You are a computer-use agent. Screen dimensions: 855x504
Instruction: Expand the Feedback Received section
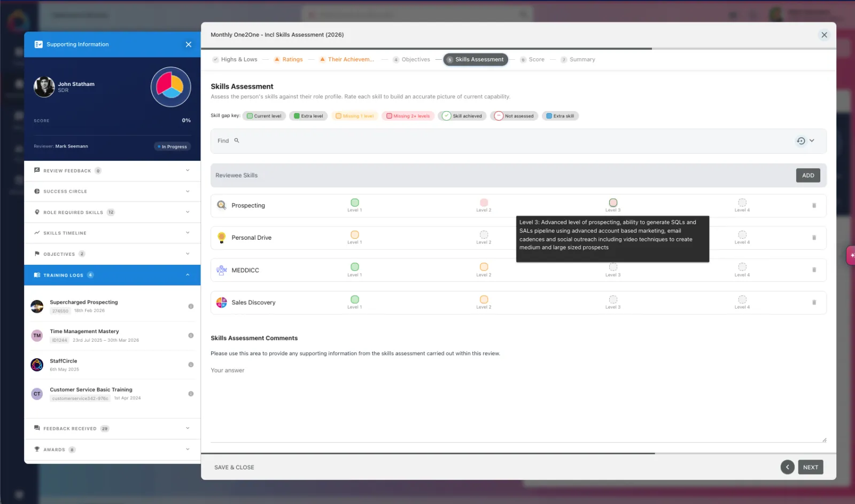(112, 428)
